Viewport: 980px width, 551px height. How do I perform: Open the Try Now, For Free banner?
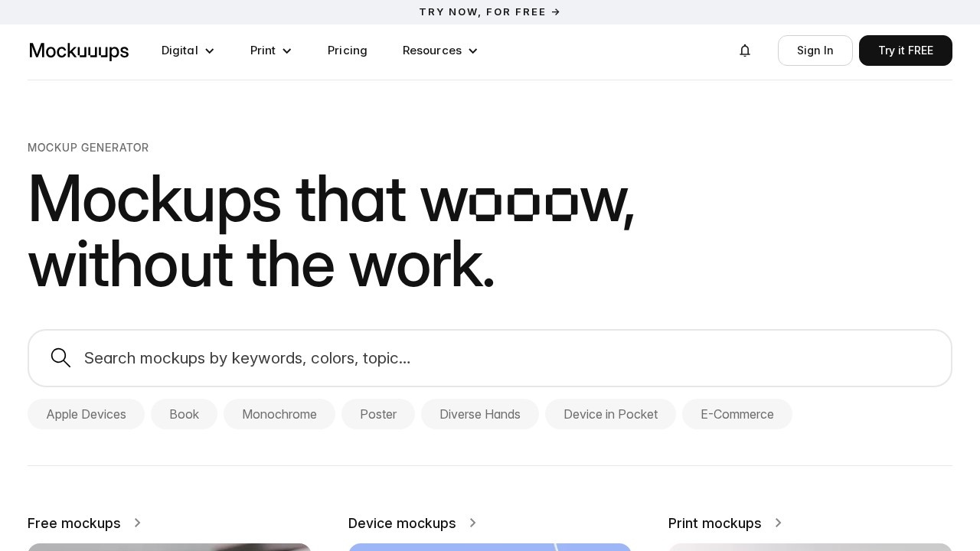pyautogui.click(x=490, y=12)
